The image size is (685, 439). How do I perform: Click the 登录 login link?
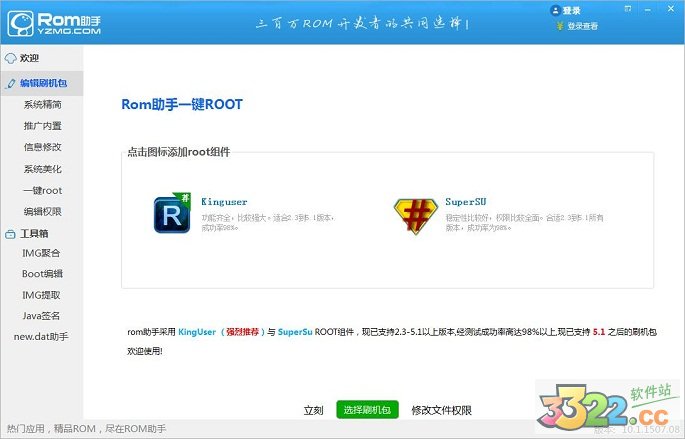tap(571, 10)
